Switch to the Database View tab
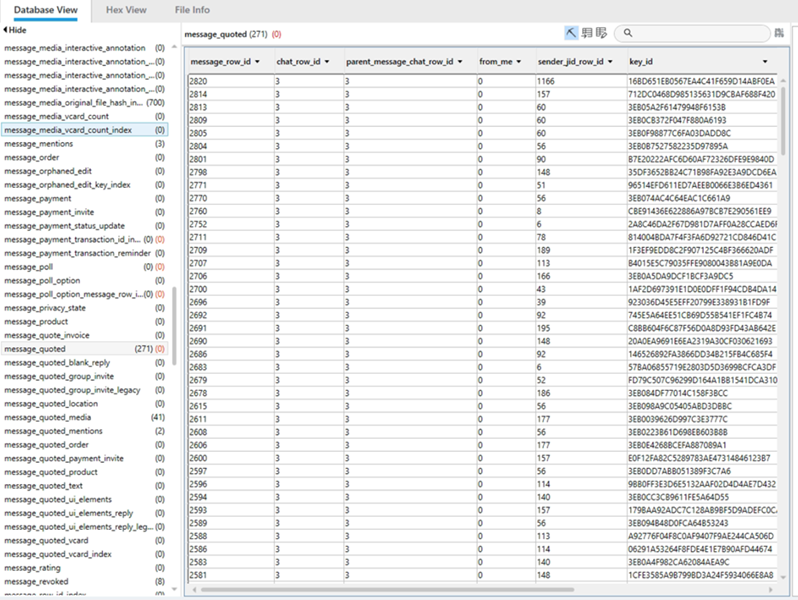Image resolution: width=798 pixels, height=600 pixels. [46, 10]
